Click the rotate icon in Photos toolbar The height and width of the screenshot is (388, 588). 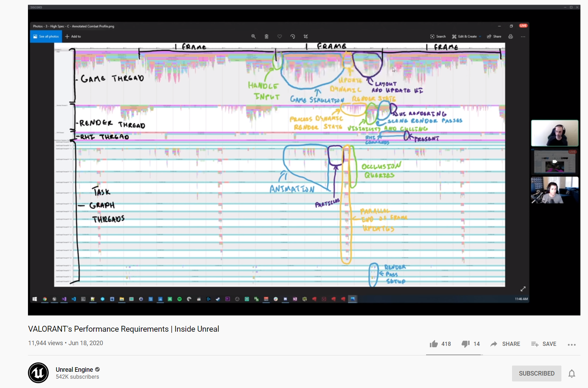pos(292,36)
